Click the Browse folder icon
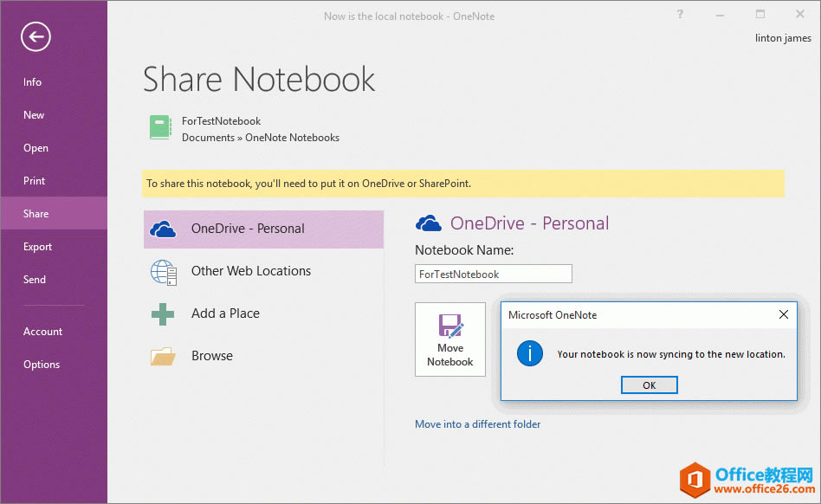 point(163,356)
